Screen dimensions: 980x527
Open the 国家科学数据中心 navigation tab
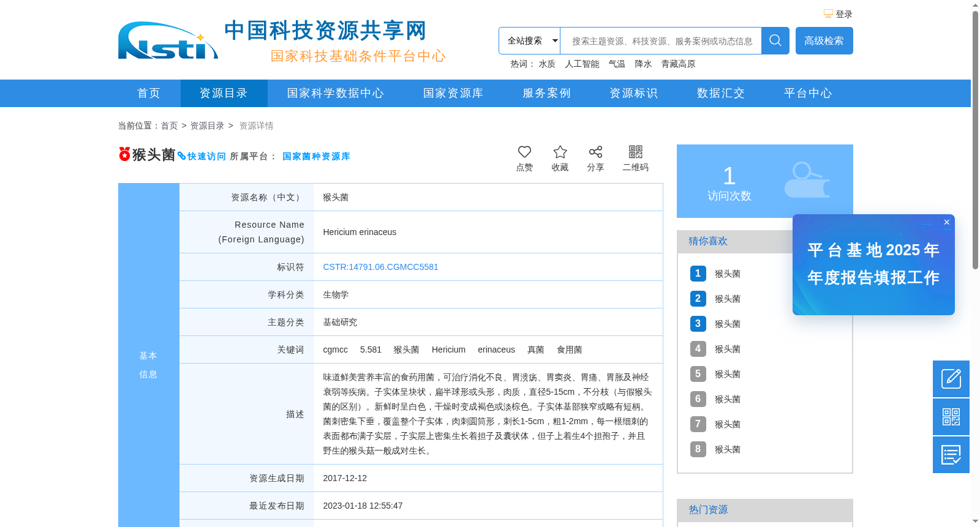click(336, 93)
